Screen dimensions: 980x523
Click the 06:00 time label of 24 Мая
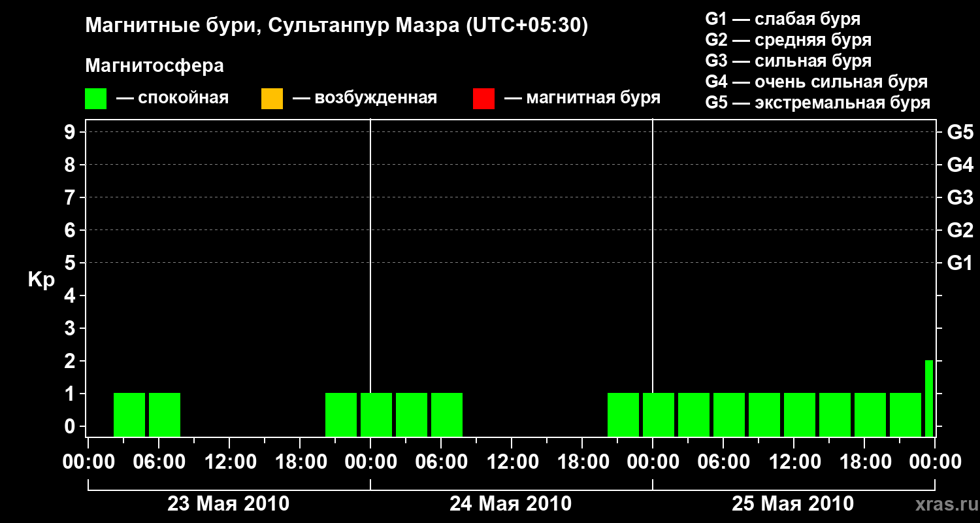pos(440,462)
